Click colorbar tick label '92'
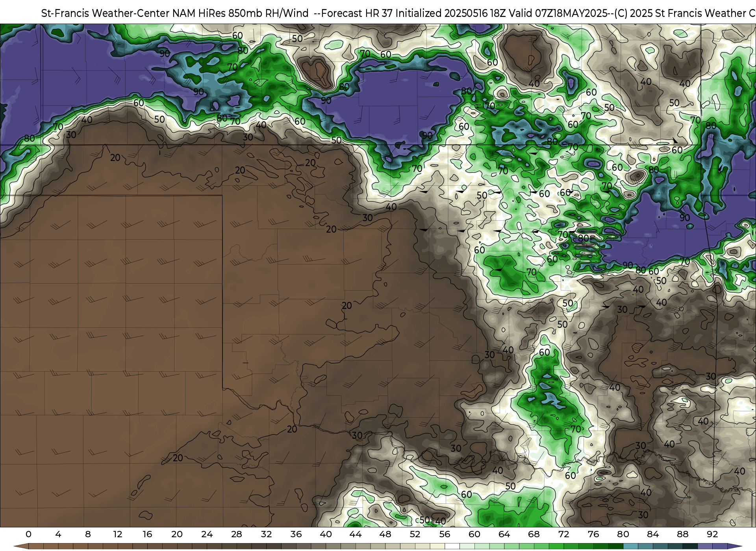 pyautogui.click(x=712, y=534)
